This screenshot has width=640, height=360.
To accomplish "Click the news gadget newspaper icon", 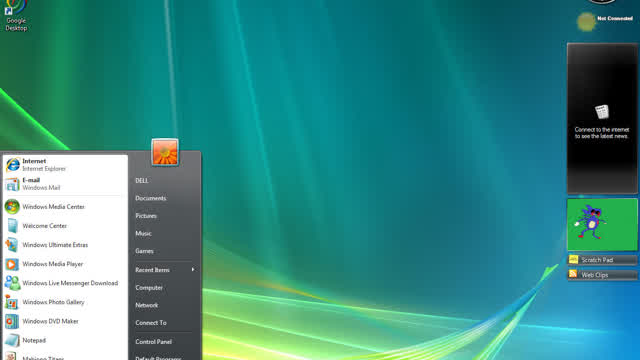I will (602, 111).
